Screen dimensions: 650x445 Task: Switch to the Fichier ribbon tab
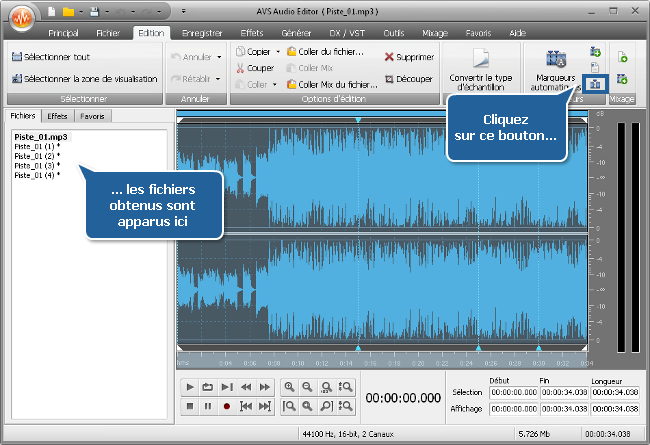tap(108, 33)
